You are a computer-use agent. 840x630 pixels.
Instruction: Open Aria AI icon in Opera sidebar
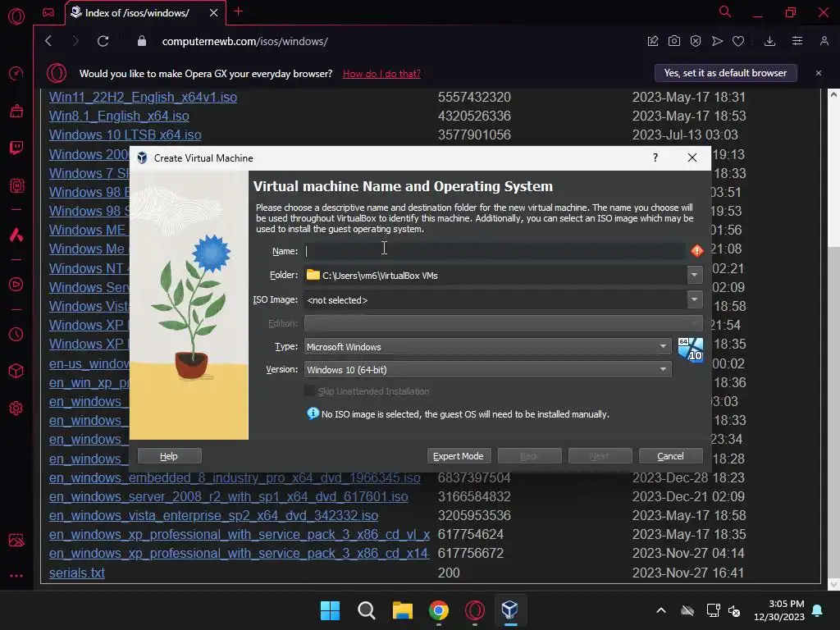(16, 235)
